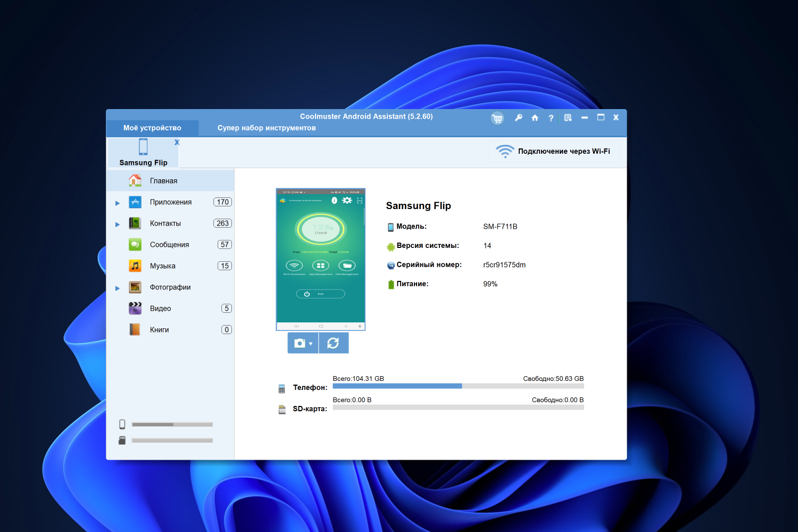
Task: Click the key registration icon
Action: coord(519,118)
